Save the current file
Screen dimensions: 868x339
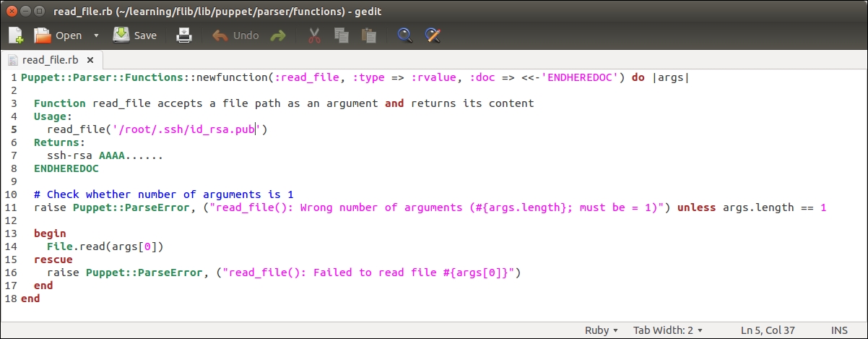[x=135, y=35]
